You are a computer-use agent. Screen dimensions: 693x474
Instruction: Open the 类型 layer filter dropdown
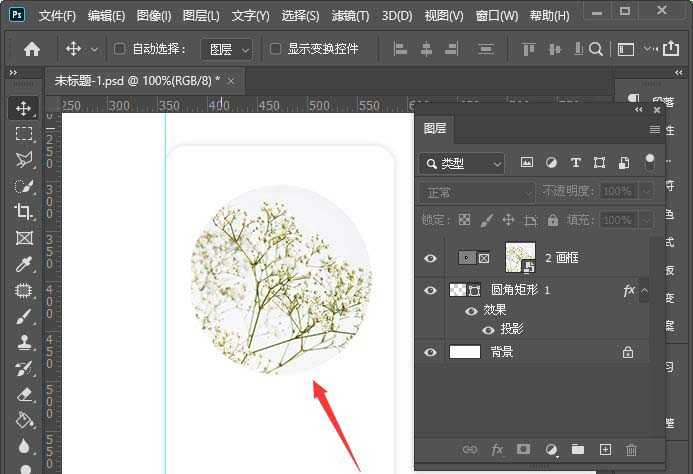point(463,163)
